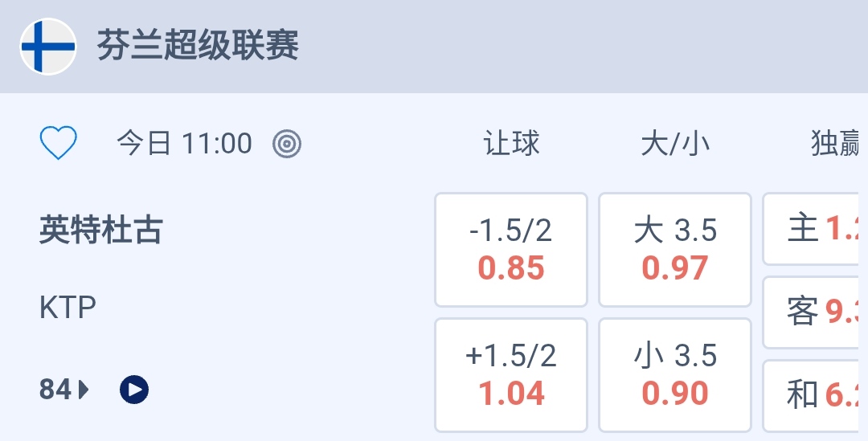Tap the 84 markets count number
868x441 pixels.
(x=55, y=390)
